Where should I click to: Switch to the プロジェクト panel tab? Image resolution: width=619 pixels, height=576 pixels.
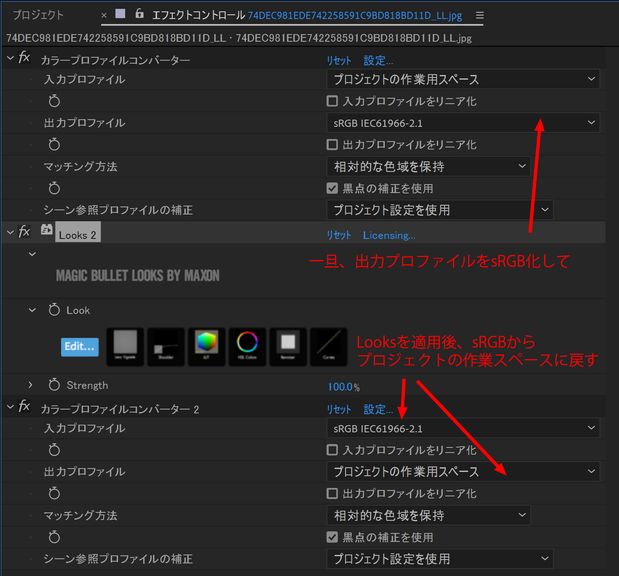click(38, 15)
